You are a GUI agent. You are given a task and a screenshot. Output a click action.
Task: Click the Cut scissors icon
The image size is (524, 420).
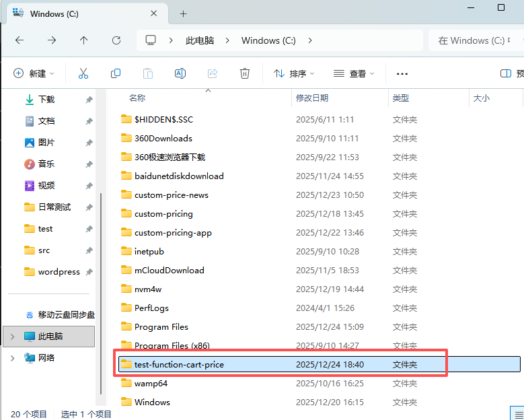83,73
